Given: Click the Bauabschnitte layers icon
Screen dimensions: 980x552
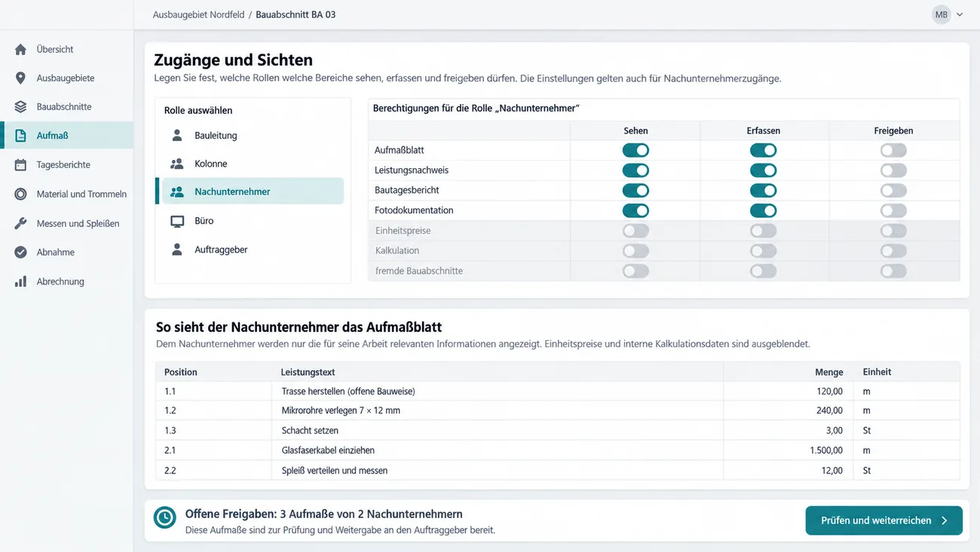Looking at the screenshot, I should tap(20, 107).
